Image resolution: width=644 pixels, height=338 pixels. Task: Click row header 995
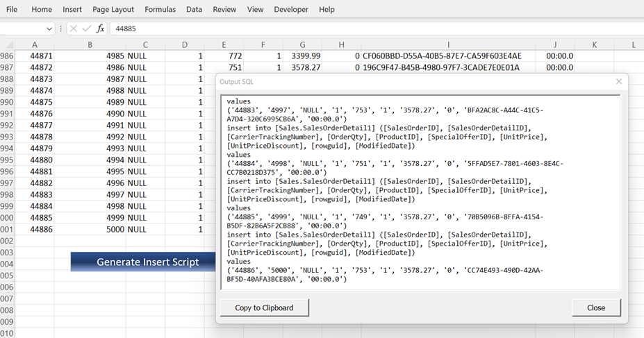pyautogui.click(x=7, y=160)
